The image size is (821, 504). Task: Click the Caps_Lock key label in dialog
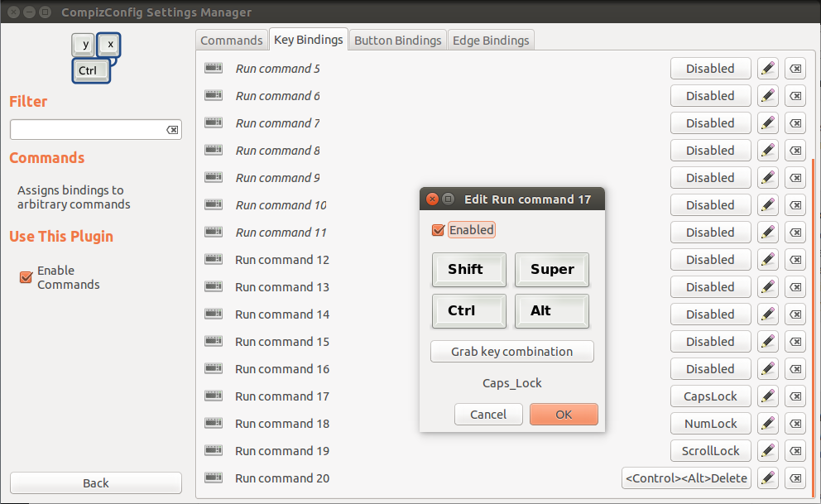coord(512,383)
